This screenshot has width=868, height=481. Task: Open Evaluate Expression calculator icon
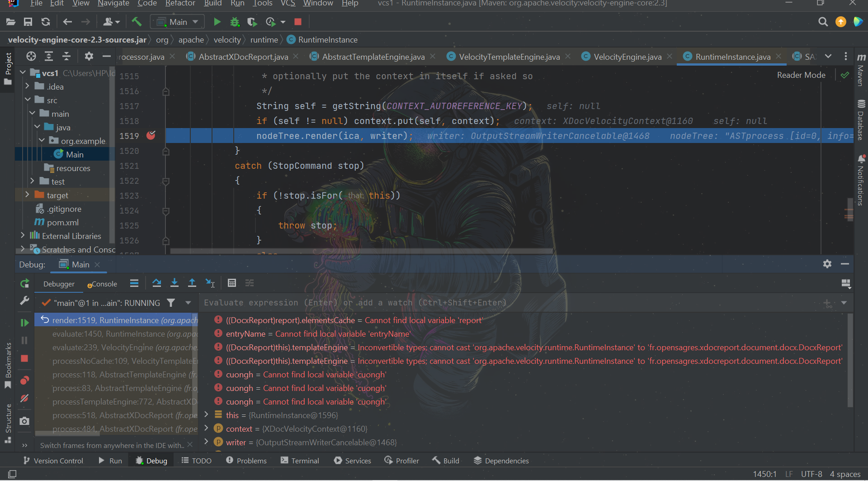click(232, 283)
